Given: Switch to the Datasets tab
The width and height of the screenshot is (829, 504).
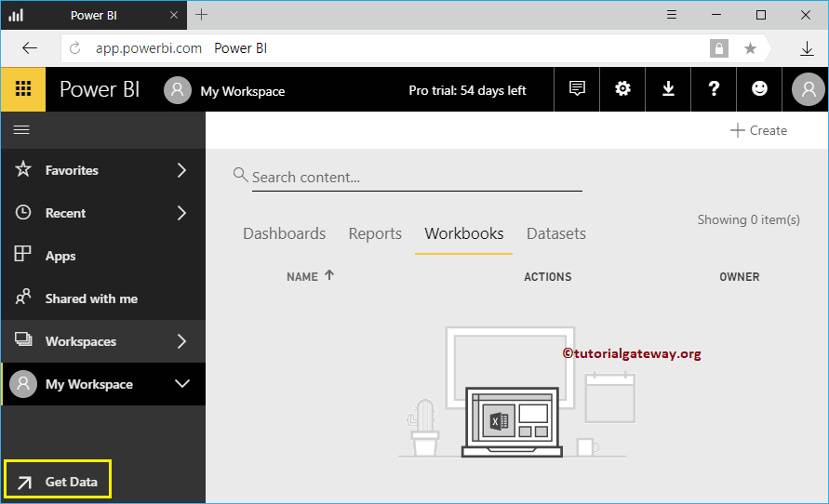Looking at the screenshot, I should (x=556, y=233).
